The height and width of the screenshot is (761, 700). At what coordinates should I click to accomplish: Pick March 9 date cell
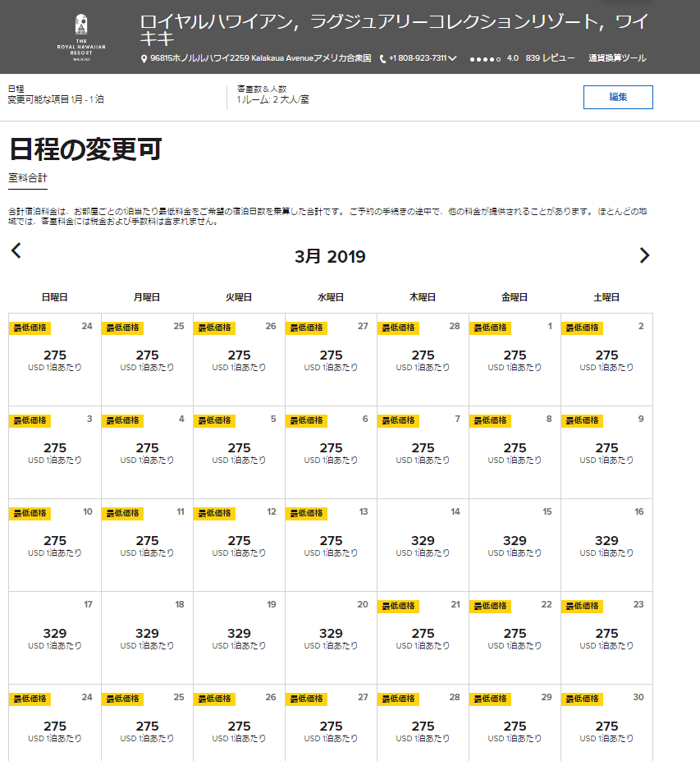pos(607,452)
